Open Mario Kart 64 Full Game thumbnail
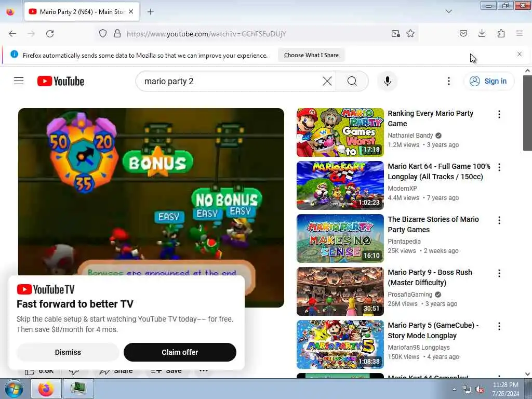532x399 pixels. click(x=340, y=185)
